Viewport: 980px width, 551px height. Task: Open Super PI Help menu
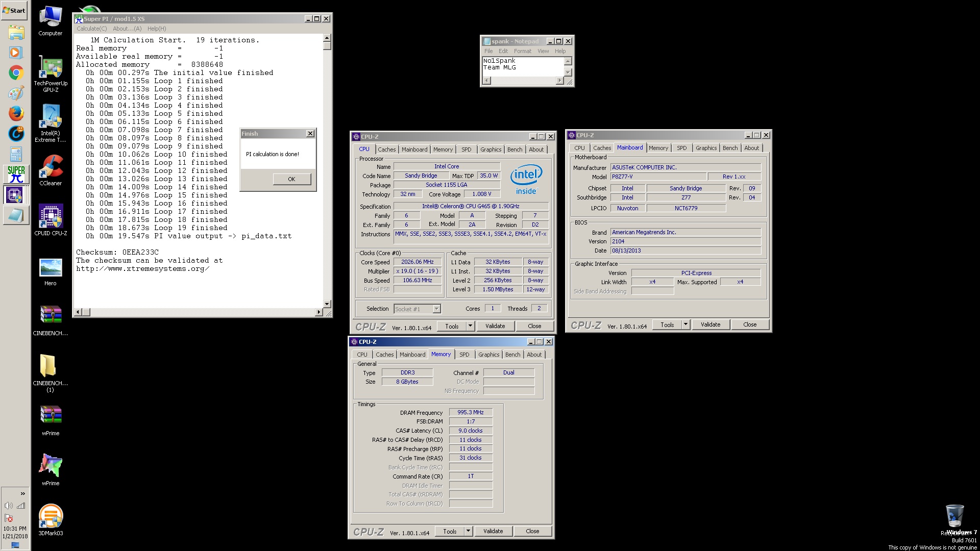click(157, 29)
